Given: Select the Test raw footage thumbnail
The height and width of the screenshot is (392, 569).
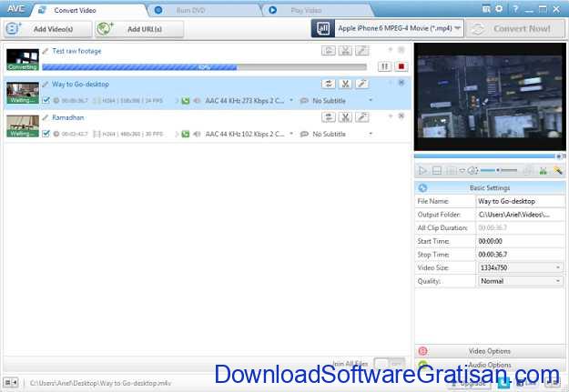Looking at the screenshot, I should [23, 59].
